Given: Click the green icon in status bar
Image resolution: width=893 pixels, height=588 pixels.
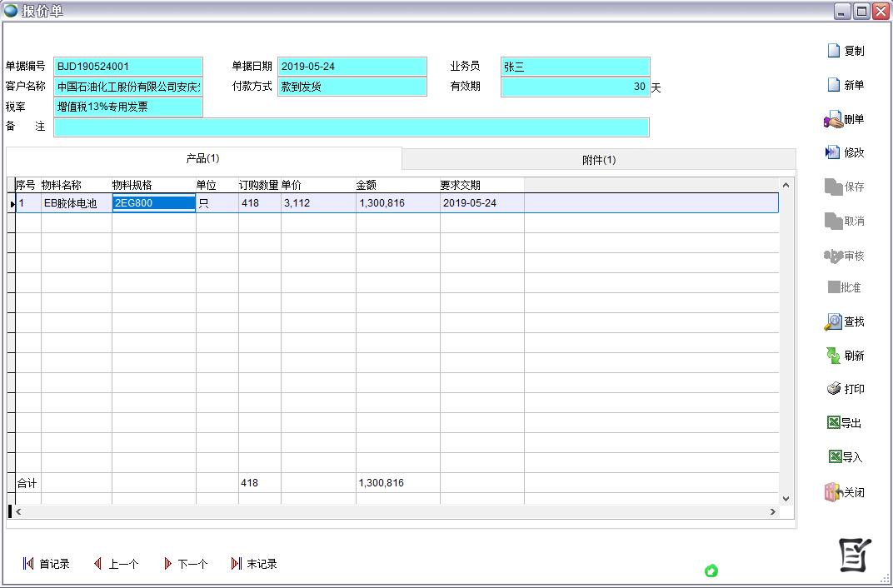Looking at the screenshot, I should [x=711, y=571].
